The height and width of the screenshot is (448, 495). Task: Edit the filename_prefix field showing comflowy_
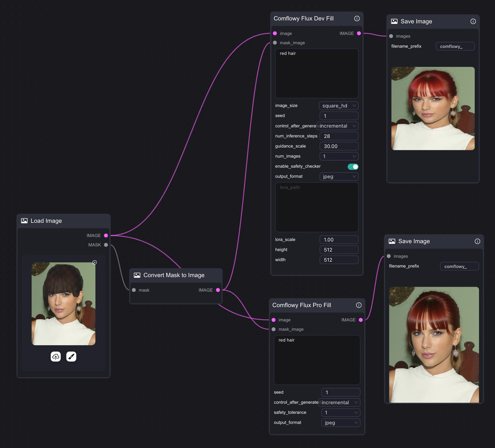(455, 46)
